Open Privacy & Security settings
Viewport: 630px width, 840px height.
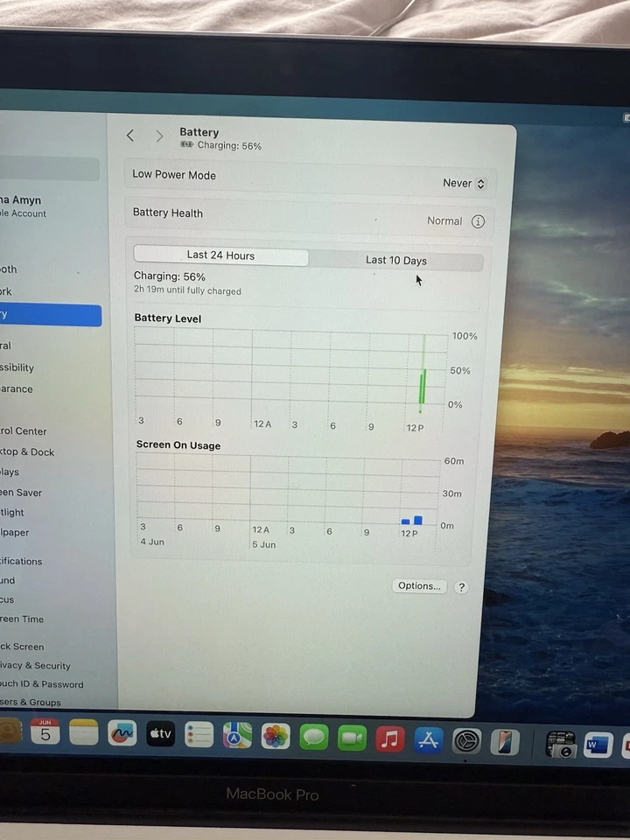(x=35, y=665)
